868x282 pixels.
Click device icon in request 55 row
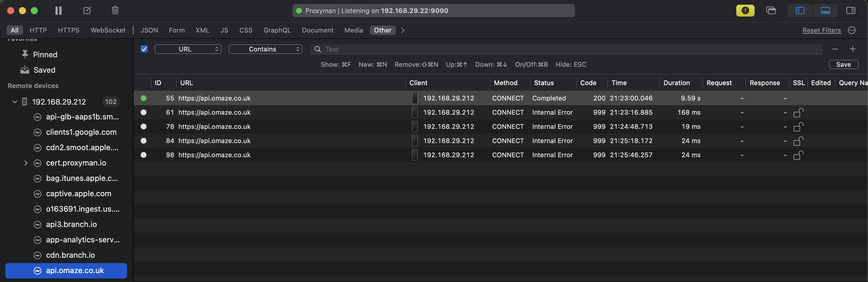tap(415, 98)
